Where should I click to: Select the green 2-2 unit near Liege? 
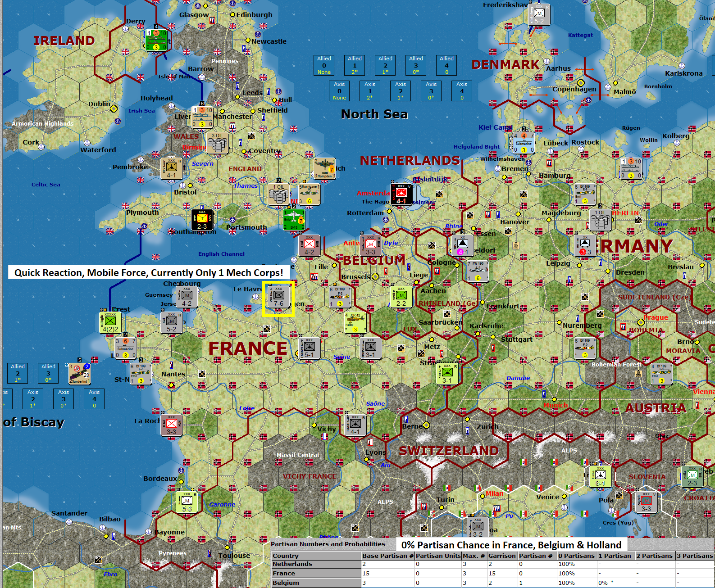(401, 297)
